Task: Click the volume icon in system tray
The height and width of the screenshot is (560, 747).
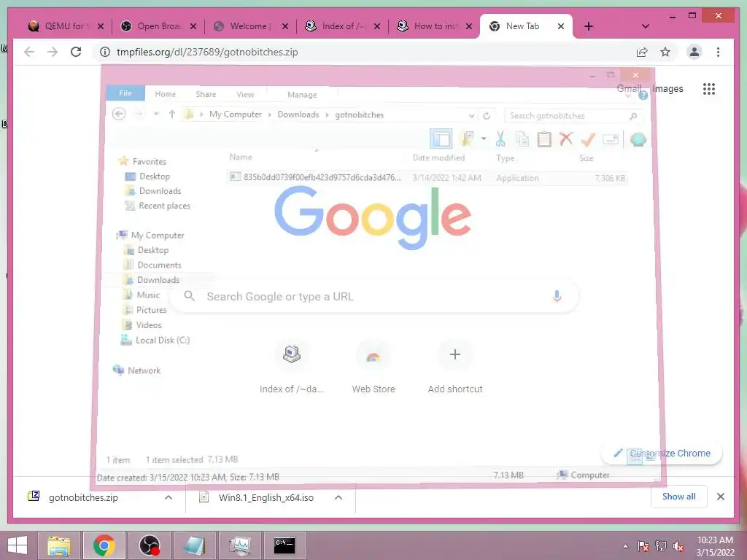Action: point(678,546)
